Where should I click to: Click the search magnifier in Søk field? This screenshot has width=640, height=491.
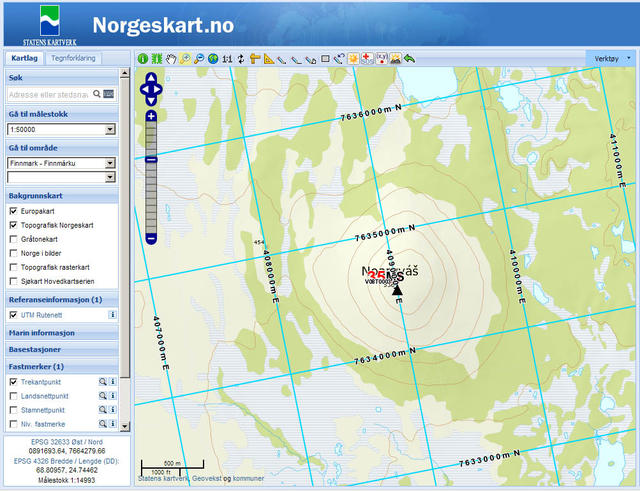[97, 94]
